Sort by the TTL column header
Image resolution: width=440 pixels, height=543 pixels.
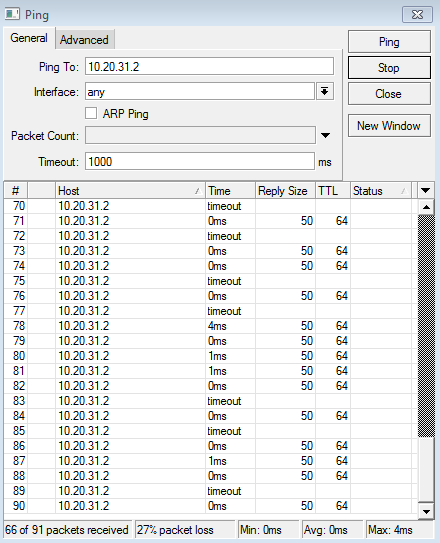pyautogui.click(x=333, y=190)
